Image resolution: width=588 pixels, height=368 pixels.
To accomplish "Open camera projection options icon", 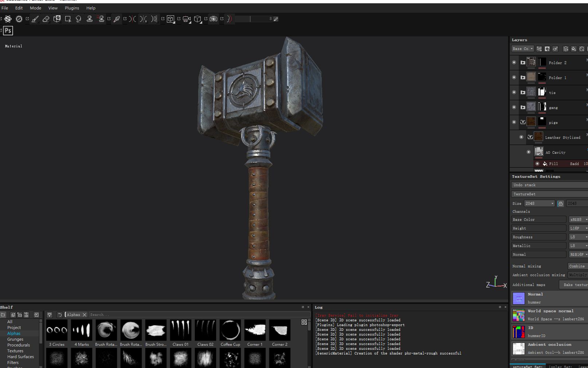I will click(x=187, y=19).
